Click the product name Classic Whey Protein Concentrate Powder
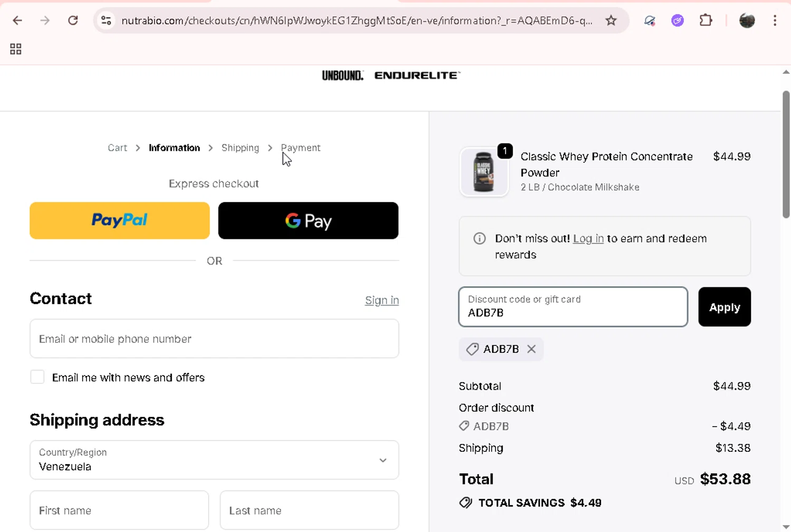 (x=606, y=165)
